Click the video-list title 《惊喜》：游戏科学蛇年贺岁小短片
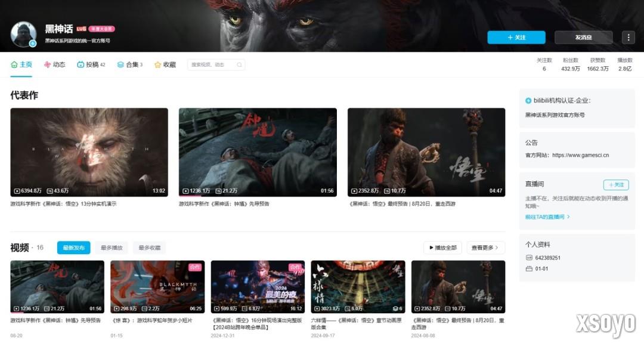This screenshot has height=343, width=644. (152, 320)
